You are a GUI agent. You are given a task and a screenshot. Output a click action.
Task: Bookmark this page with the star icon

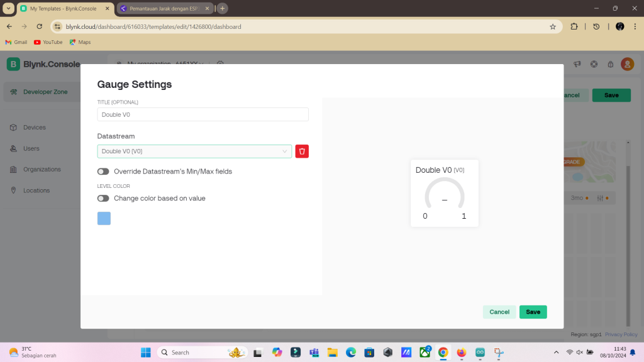coord(553,26)
